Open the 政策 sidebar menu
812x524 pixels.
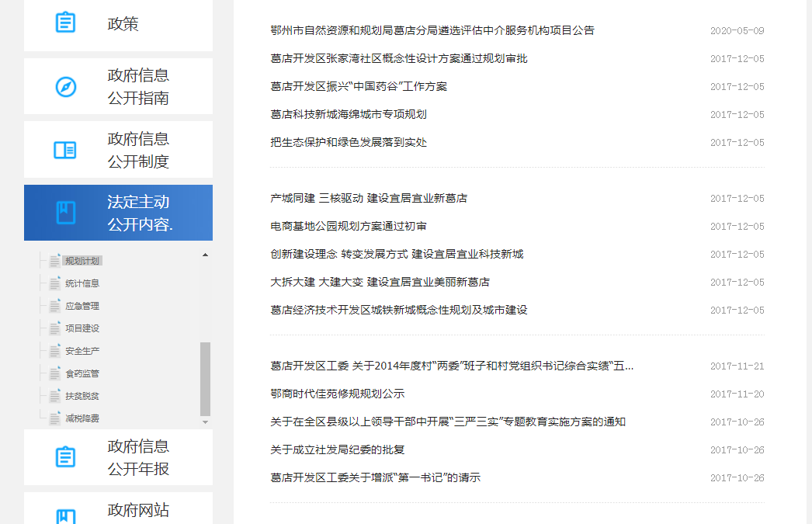point(118,25)
